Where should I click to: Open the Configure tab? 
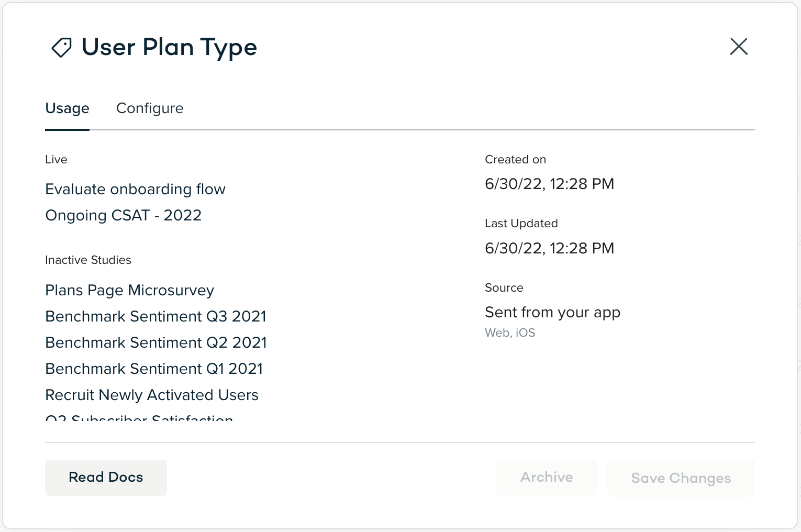pyautogui.click(x=150, y=108)
